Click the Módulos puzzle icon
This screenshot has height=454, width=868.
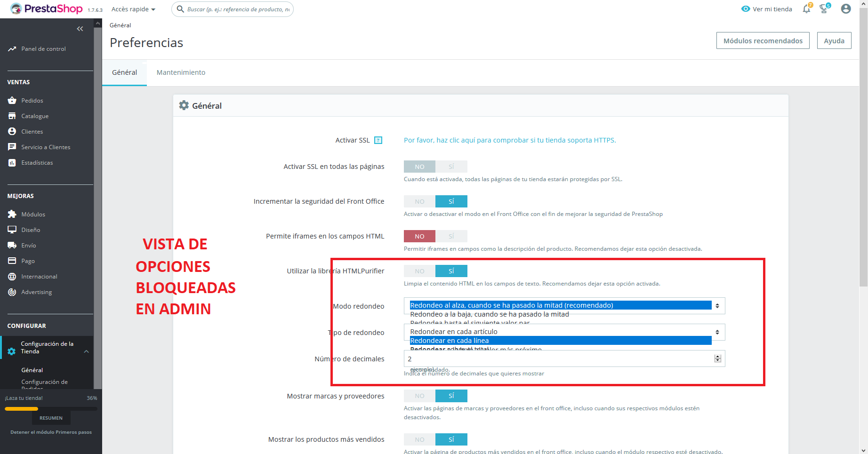[x=12, y=214]
